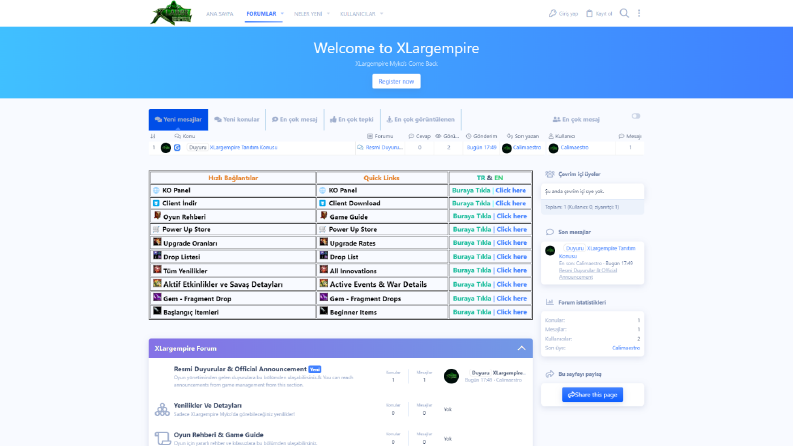Click the avatar in Son mesajlar widget
Screen dimensions: 793x446
click(x=550, y=250)
